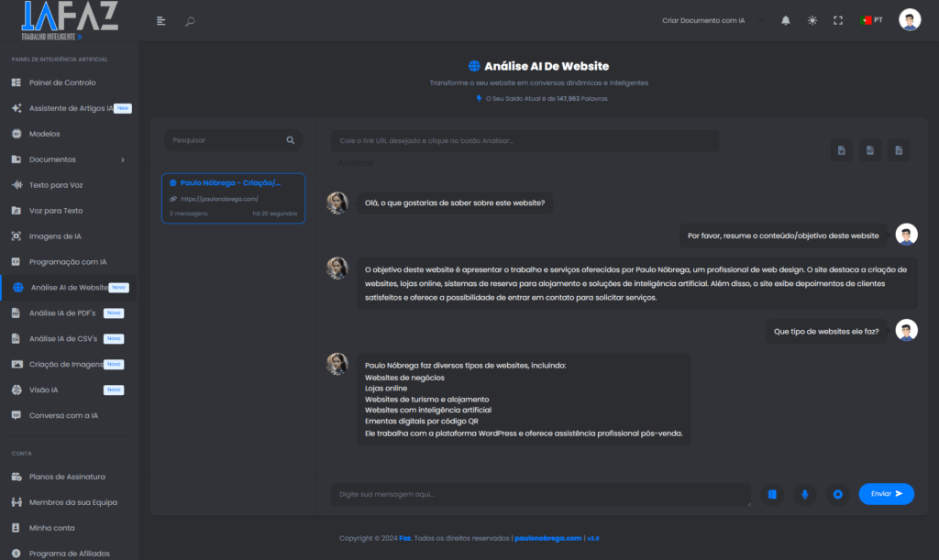Click the search magnifier in top bar
The width and height of the screenshot is (939, 560).
click(x=190, y=21)
